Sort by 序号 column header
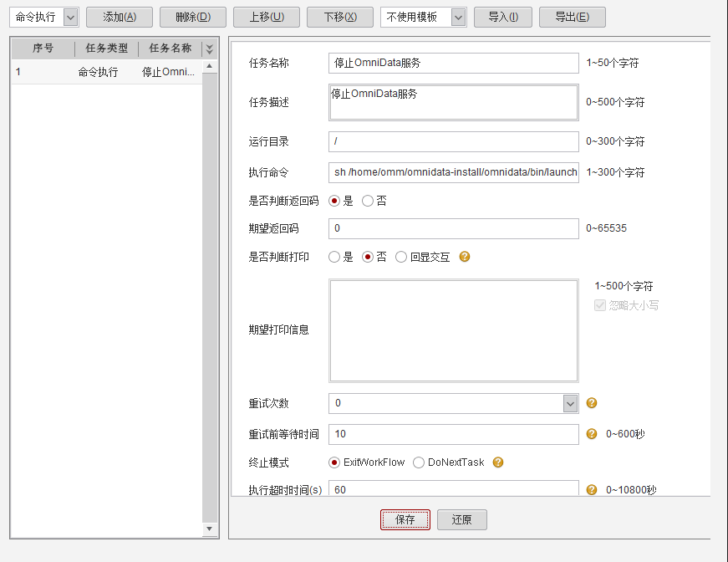Screen dimensions: 728x562 [x=43, y=49]
